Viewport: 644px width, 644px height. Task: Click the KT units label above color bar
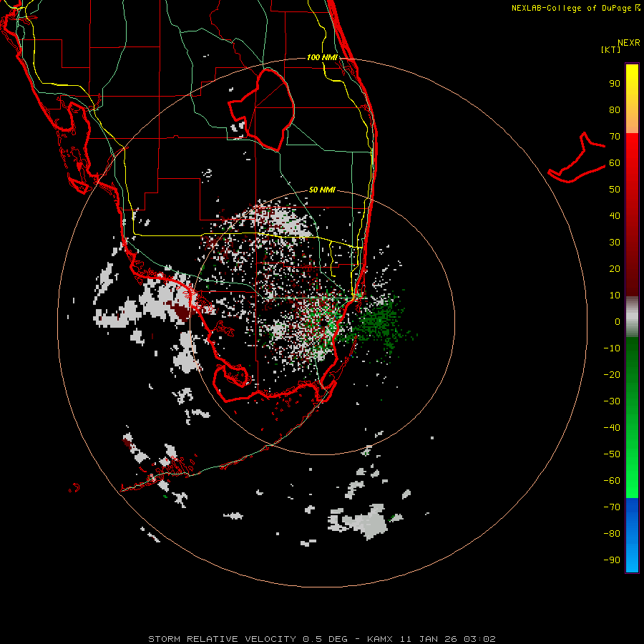(610, 49)
